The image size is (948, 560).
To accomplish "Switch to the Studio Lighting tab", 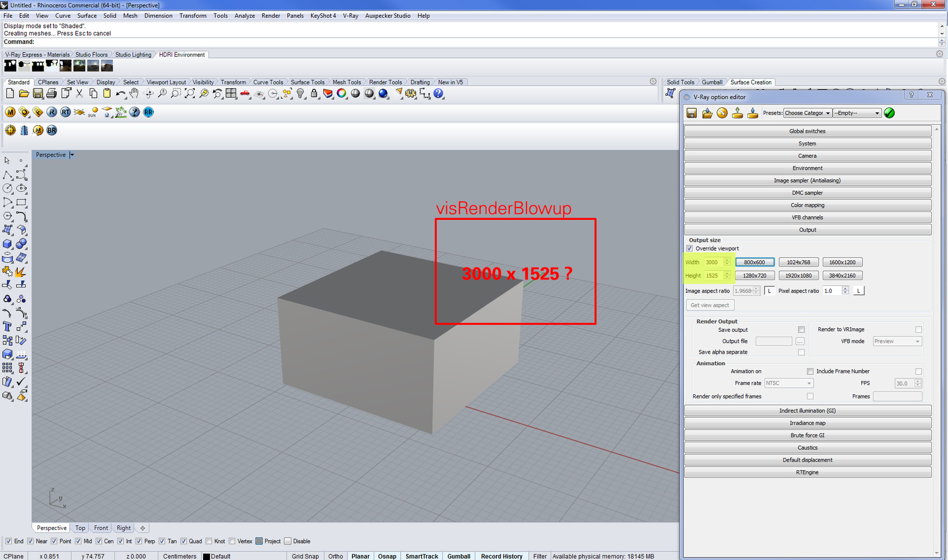I will [133, 54].
